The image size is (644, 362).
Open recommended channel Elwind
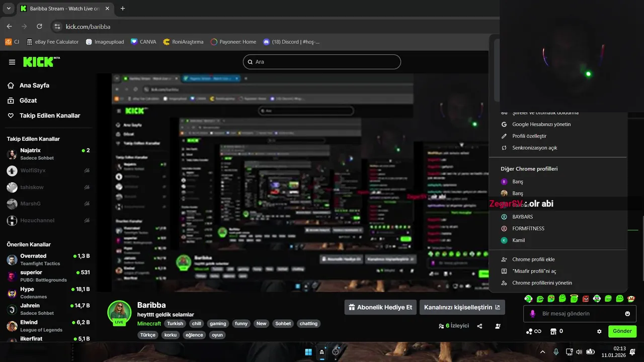coord(48,326)
